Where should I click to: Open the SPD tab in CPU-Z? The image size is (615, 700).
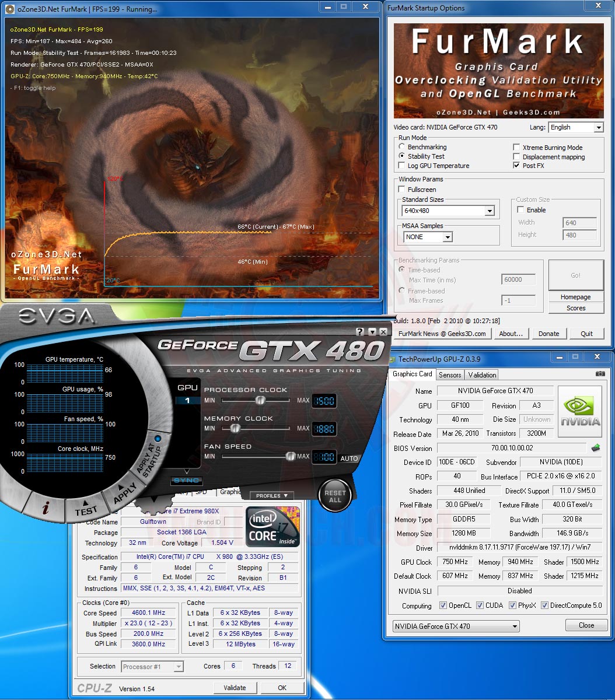click(201, 492)
